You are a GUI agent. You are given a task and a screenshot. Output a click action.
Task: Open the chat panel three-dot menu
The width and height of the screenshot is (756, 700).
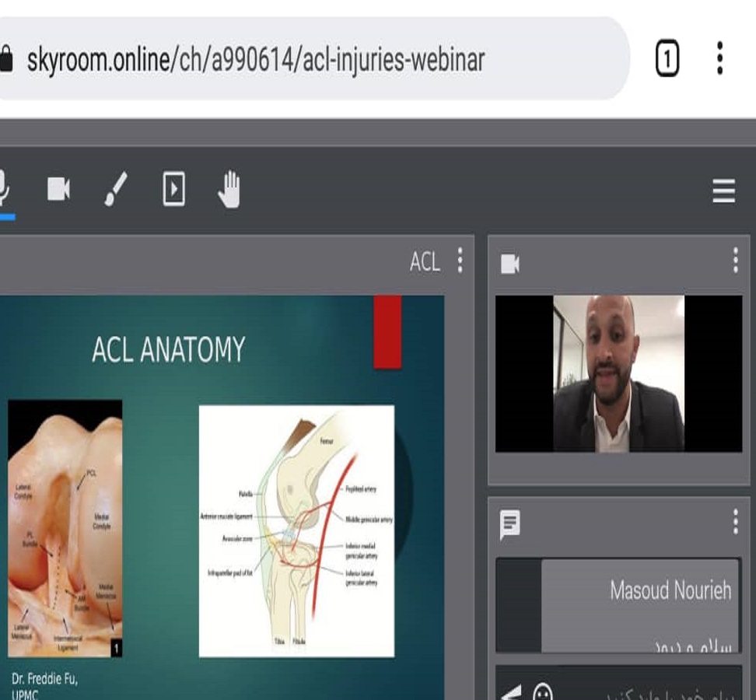[735, 523]
